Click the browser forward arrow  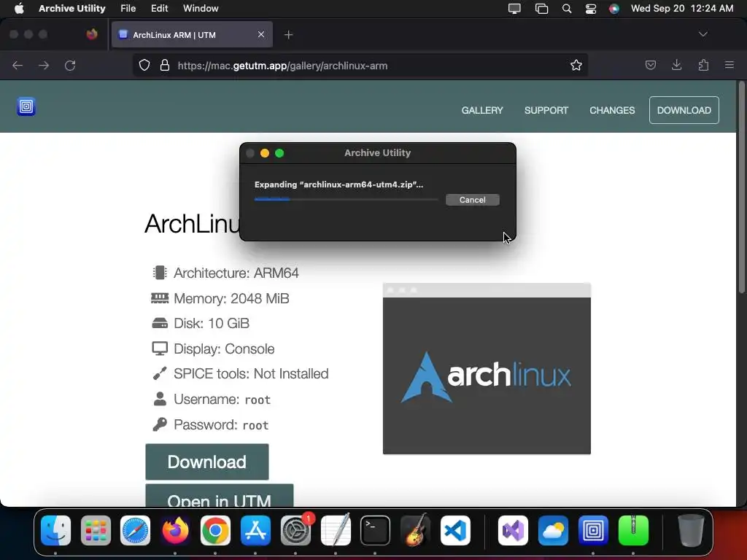coord(44,65)
